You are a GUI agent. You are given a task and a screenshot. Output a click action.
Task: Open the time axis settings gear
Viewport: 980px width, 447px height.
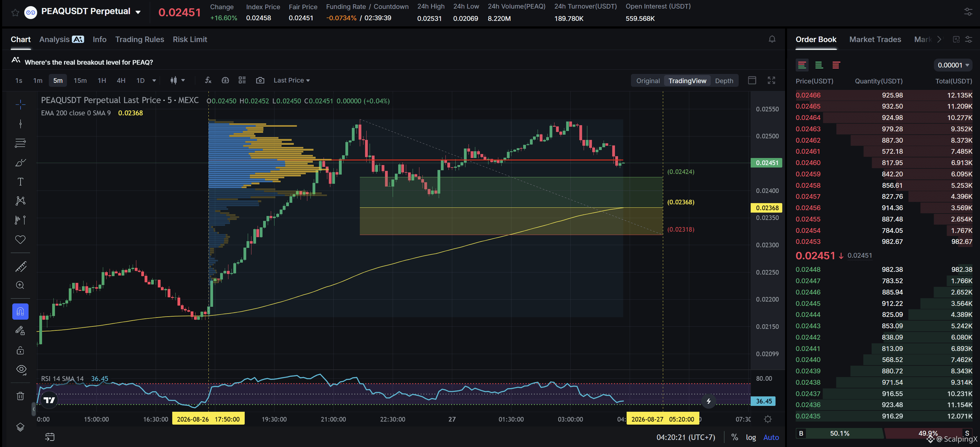(x=768, y=419)
